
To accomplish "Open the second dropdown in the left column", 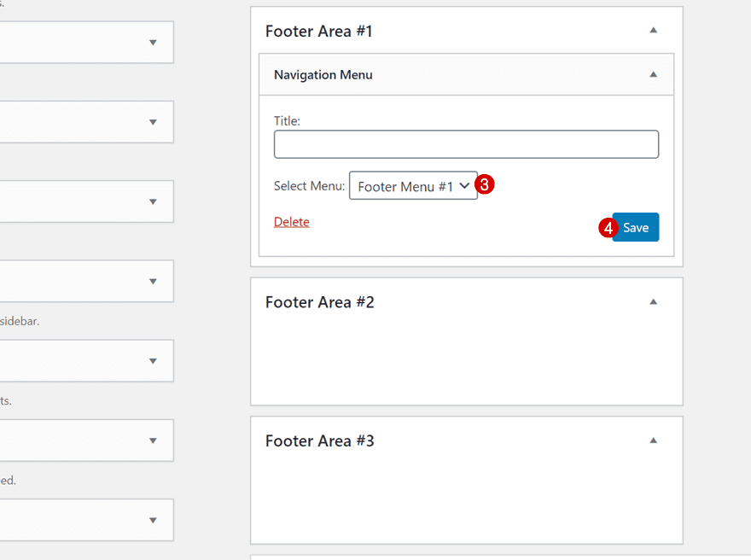I will coord(85,121).
